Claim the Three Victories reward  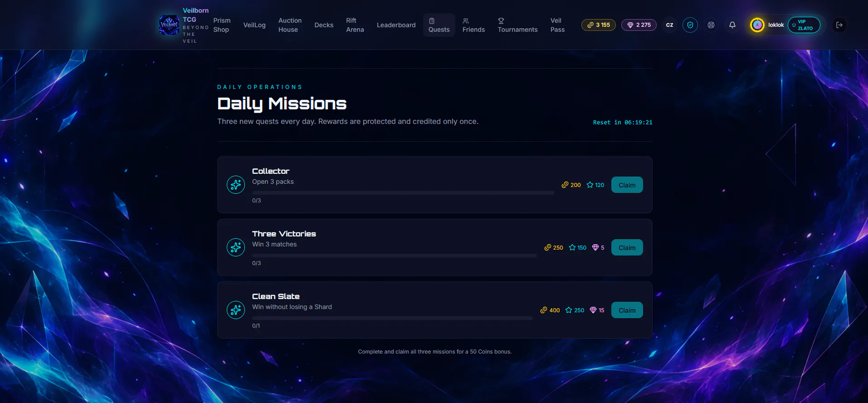pos(627,247)
